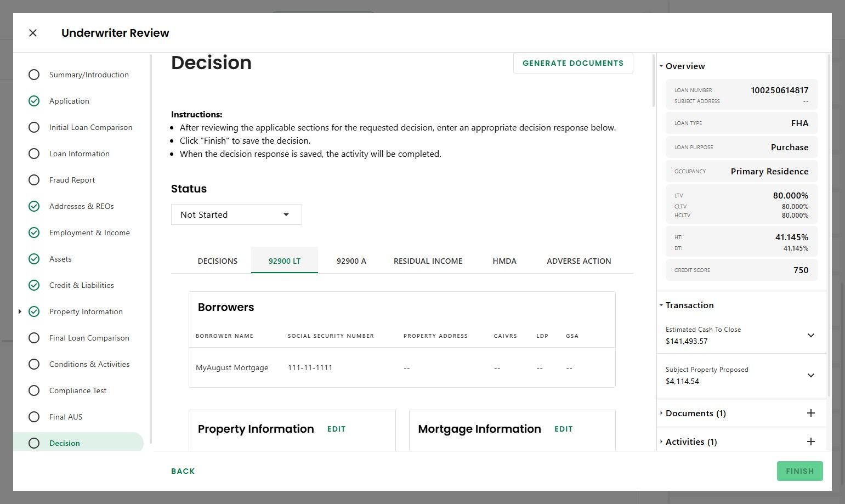This screenshot has width=845, height=504.
Task: Collapse the Overview section
Action: (661, 66)
